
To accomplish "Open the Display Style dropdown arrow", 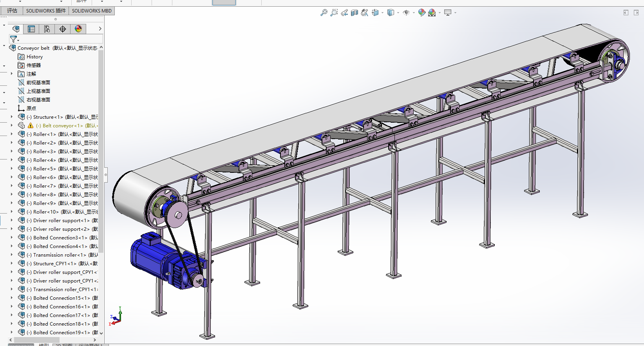I will 398,13.
